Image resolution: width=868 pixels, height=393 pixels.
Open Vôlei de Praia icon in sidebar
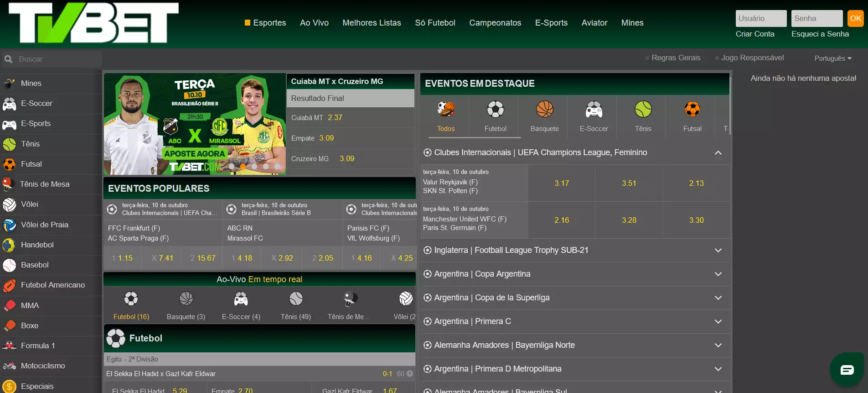coord(9,225)
